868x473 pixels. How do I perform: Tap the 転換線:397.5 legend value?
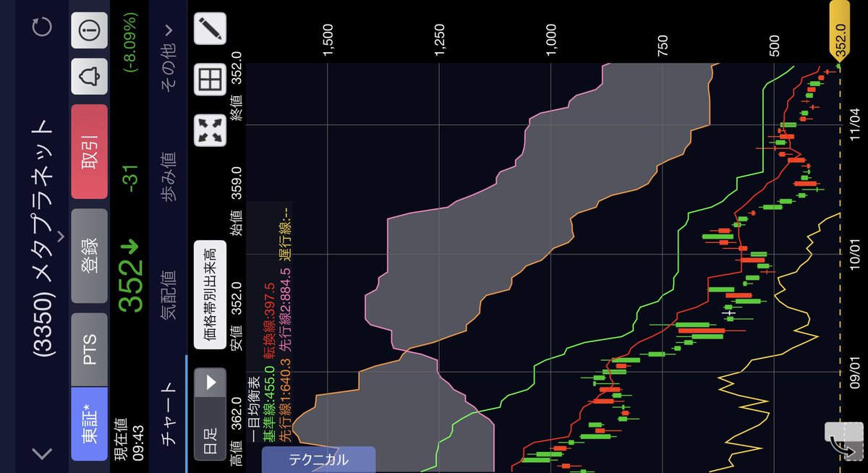point(269,321)
